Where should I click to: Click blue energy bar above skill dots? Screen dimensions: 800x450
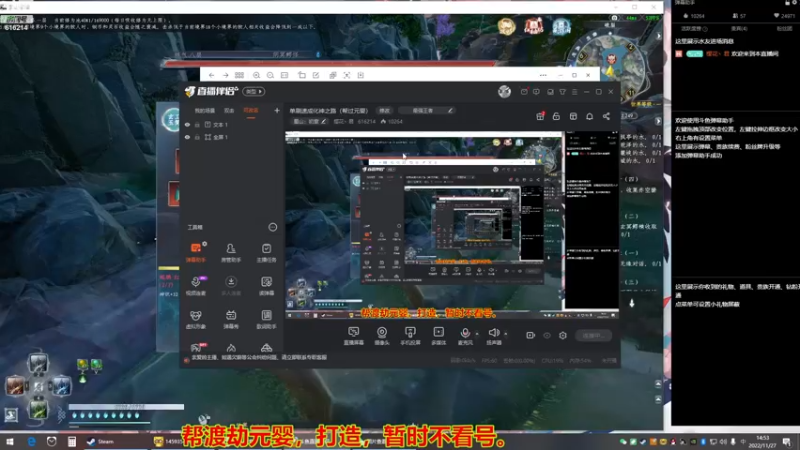[126, 407]
